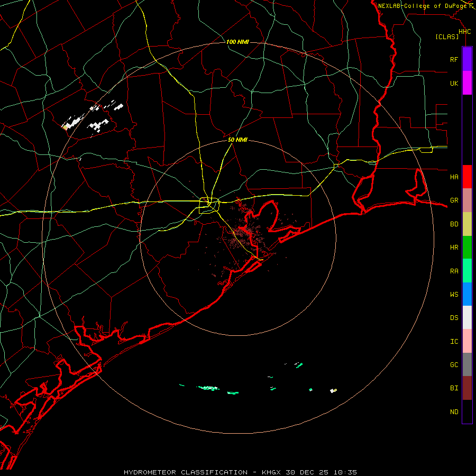Click the DS legend label

(454, 317)
